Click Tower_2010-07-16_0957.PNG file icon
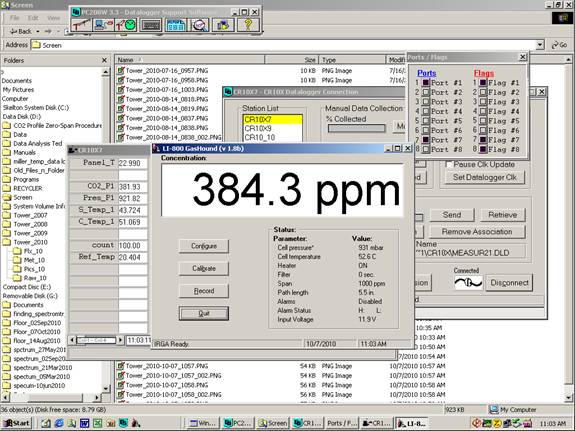 click(x=120, y=70)
